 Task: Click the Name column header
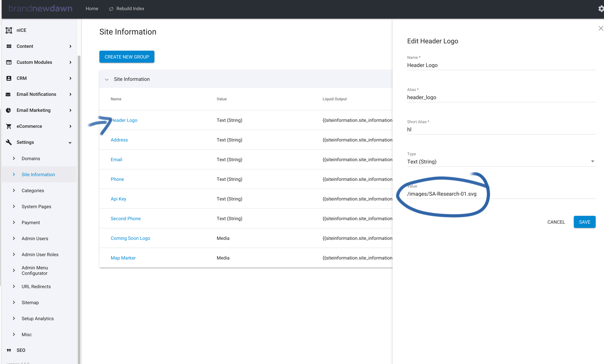(x=116, y=99)
